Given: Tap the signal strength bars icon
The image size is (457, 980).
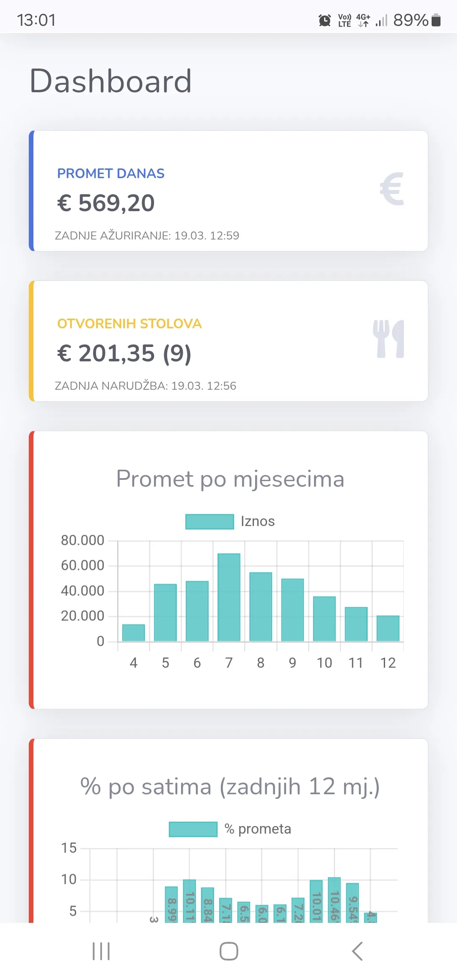Looking at the screenshot, I should coord(382,20).
